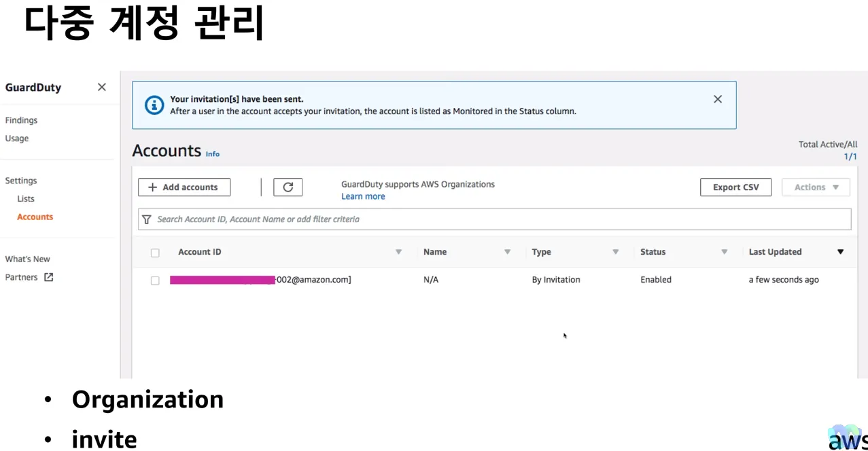
Task: Go to Lists under Settings
Action: coord(26,199)
